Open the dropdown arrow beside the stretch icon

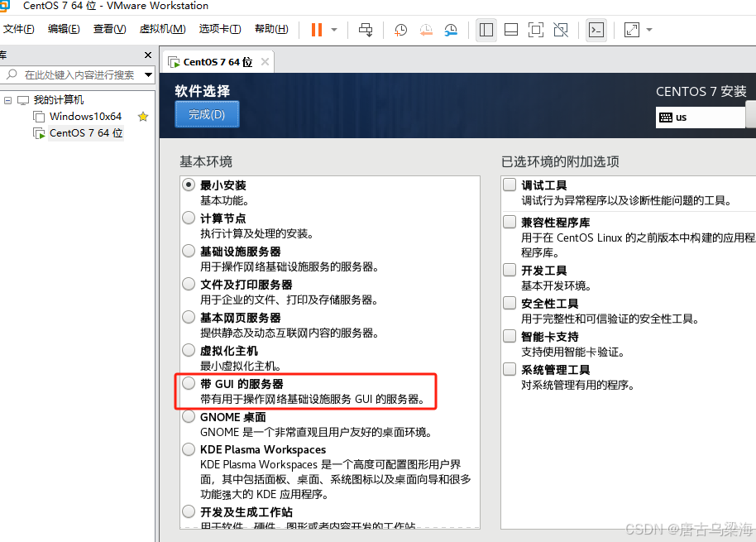click(x=649, y=30)
